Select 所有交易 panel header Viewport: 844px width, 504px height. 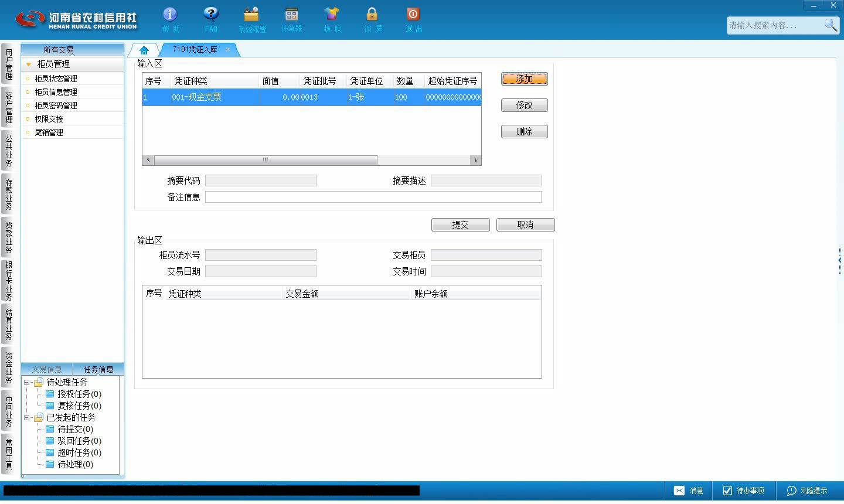point(59,50)
